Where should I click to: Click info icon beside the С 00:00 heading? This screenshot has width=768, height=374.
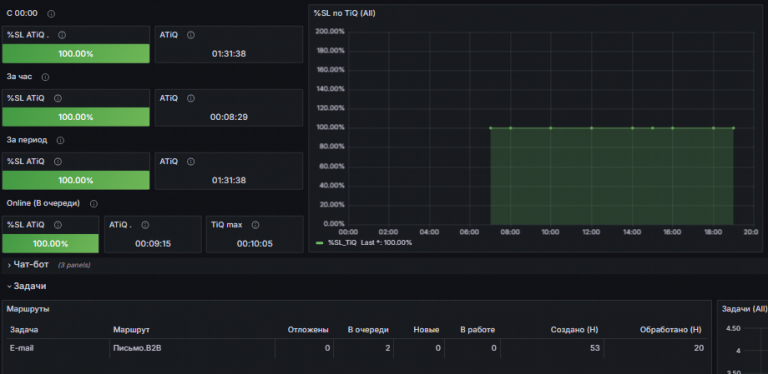tap(51, 14)
